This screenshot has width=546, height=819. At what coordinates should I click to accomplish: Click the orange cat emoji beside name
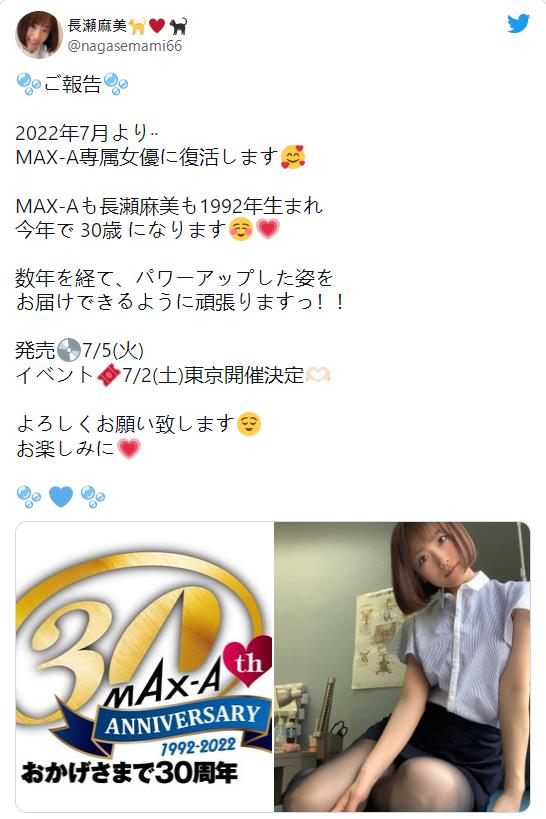coord(138,26)
